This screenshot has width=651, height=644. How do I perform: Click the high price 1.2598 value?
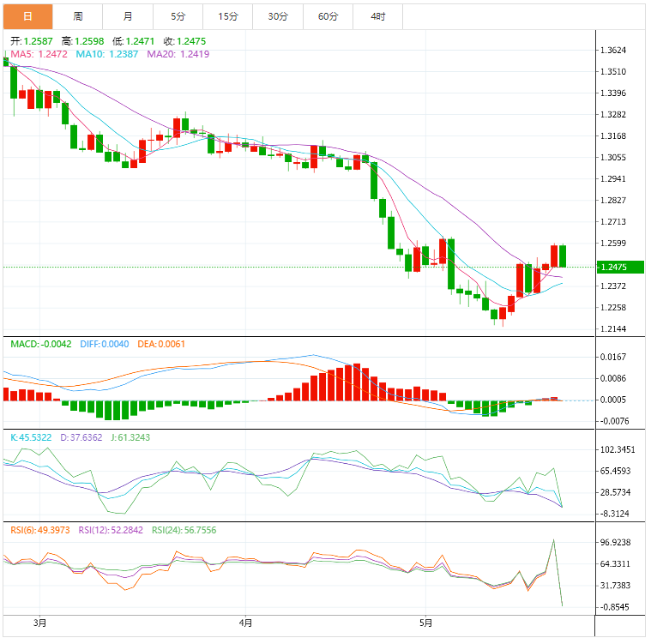[x=89, y=41]
